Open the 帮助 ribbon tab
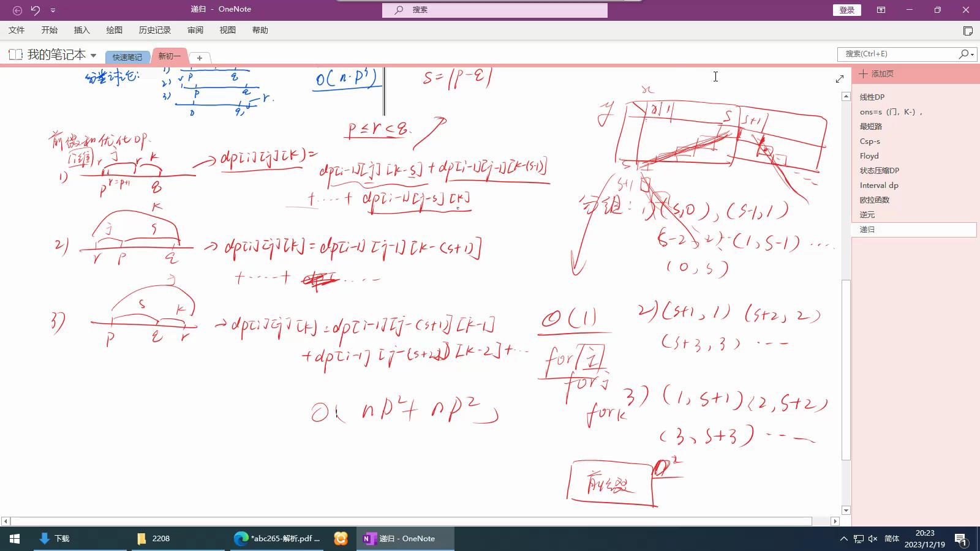 pos(260,30)
